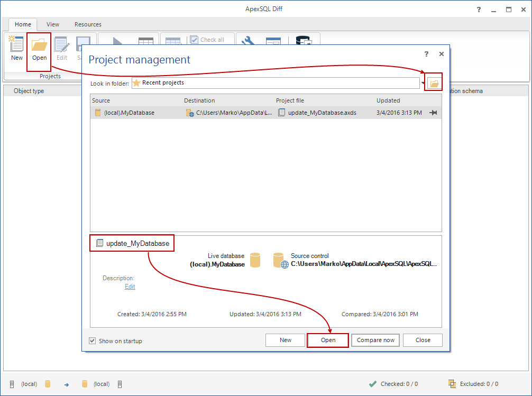
Task: Close the Project management dialog with X
Action: (442, 53)
